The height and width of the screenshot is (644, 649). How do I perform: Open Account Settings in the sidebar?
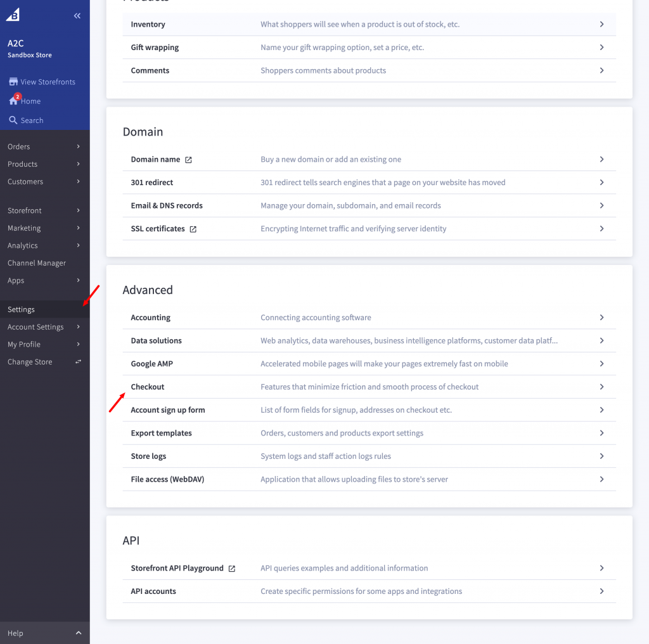[45, 326]
